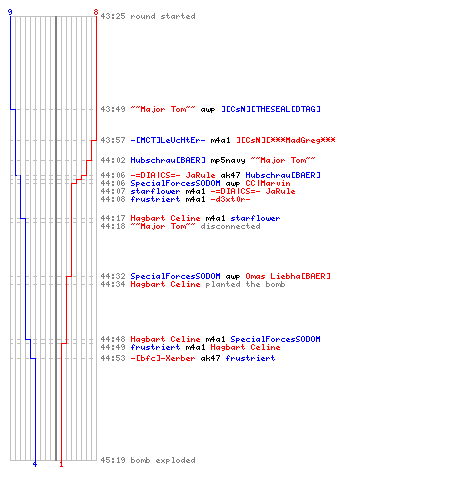Click Hubschrau[BAER] at 44:02 entry
This screenshot has width=450, height=500.
pyautogui.click(x=168, y=160)
